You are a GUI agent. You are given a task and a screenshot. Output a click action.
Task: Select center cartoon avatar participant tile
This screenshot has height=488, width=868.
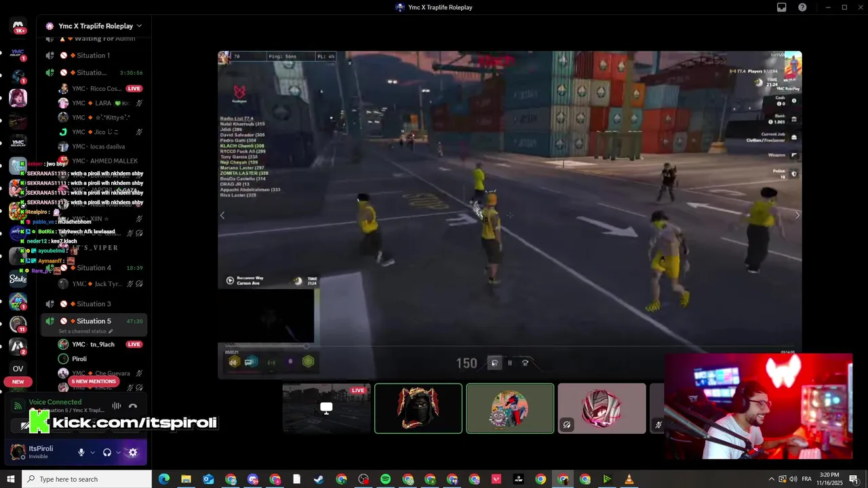510,408
